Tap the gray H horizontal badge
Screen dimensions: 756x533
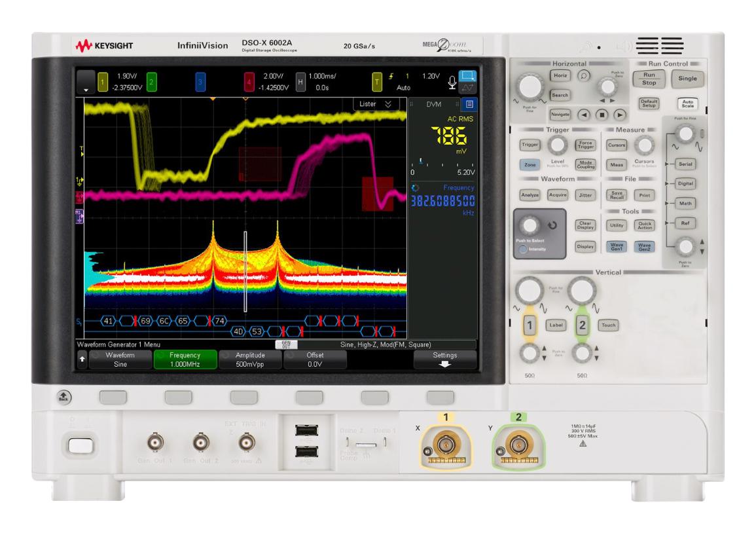click(x=300, y=82)
